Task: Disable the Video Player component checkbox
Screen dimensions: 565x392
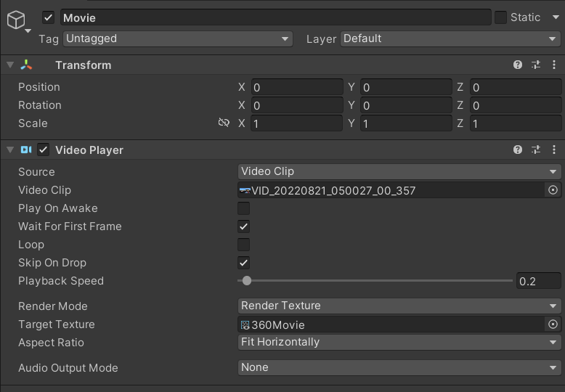Action: point(44,150)
